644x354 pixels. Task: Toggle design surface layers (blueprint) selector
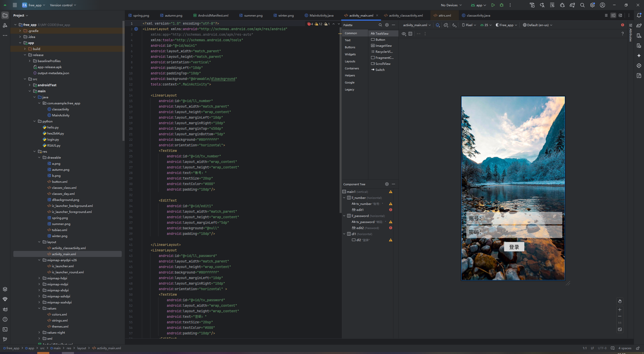438,25
